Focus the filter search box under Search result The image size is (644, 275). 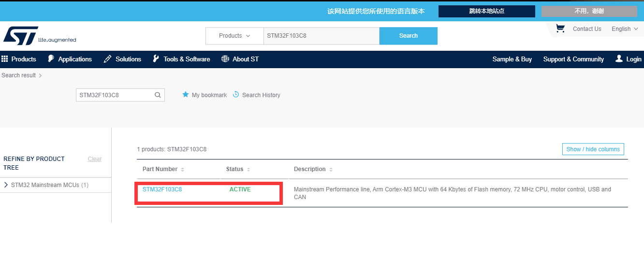(120, 95)
